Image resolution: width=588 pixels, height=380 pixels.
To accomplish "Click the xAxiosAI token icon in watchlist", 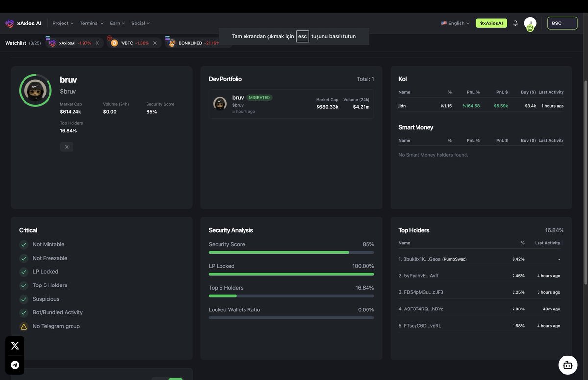I will tap(52, 43).
